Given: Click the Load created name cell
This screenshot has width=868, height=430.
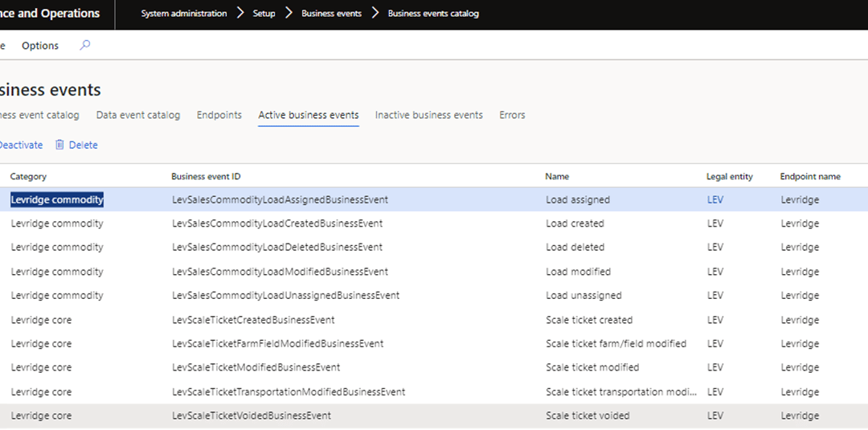Looking at the screenshot, I should [575, 223].
